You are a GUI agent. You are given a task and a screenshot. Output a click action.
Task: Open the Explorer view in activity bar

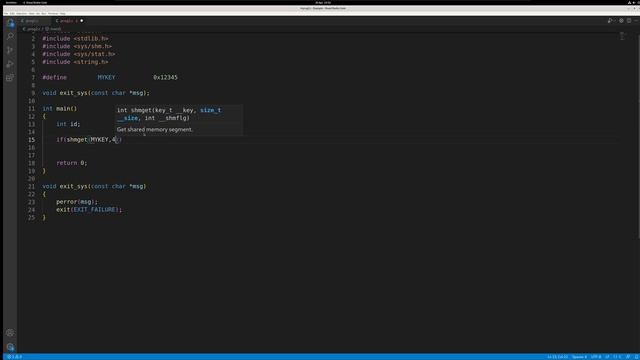[x=10, y=23]
